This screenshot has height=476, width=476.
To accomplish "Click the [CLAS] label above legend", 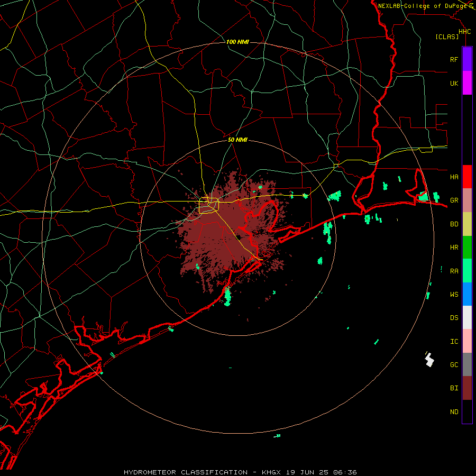I will pos(447,36).
